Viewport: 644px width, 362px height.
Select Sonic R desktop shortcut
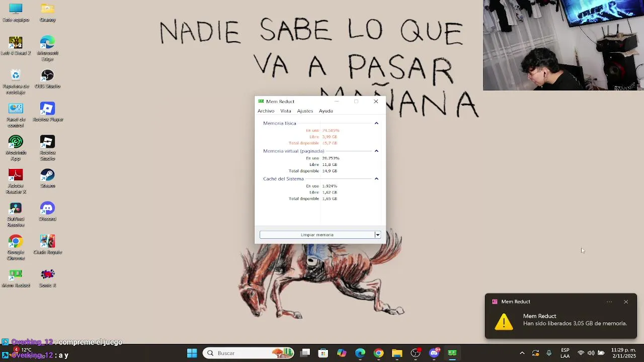tap(47, 278)
